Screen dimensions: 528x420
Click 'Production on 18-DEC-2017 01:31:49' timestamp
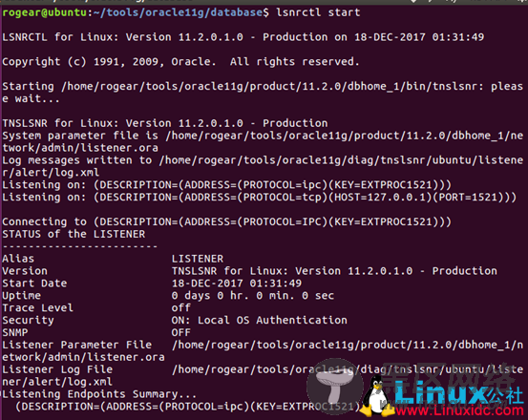pos(373,37)
